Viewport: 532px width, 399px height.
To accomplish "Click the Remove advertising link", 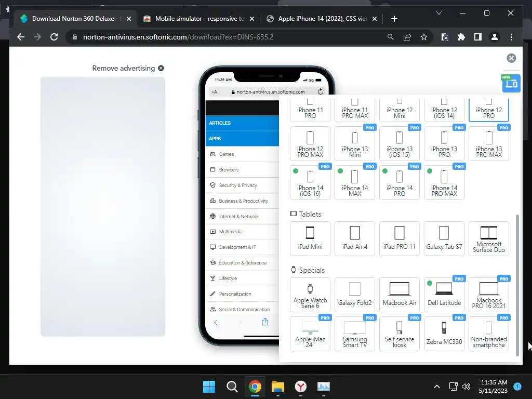I will (128, 68).
